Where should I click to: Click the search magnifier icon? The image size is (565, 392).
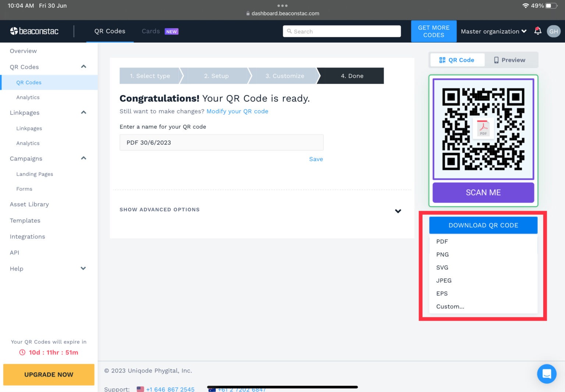point(289,31)
